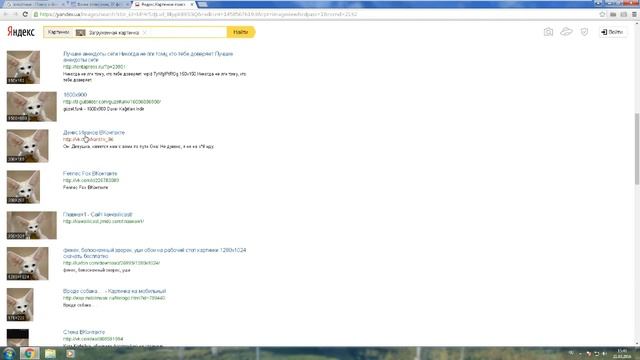Click the Yandex logo
The width and height of the screenshot is (640, 360).
pyautogui.click(x=21, y=32)
